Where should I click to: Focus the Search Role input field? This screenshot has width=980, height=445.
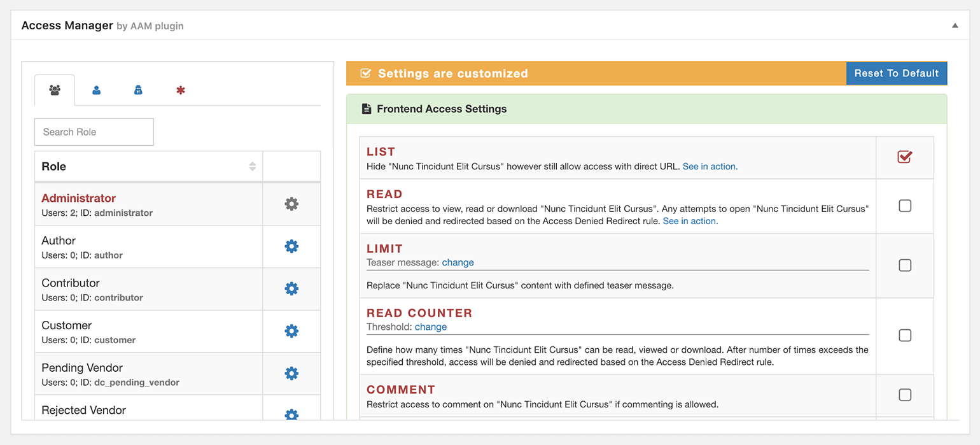(x=94, y=132)
